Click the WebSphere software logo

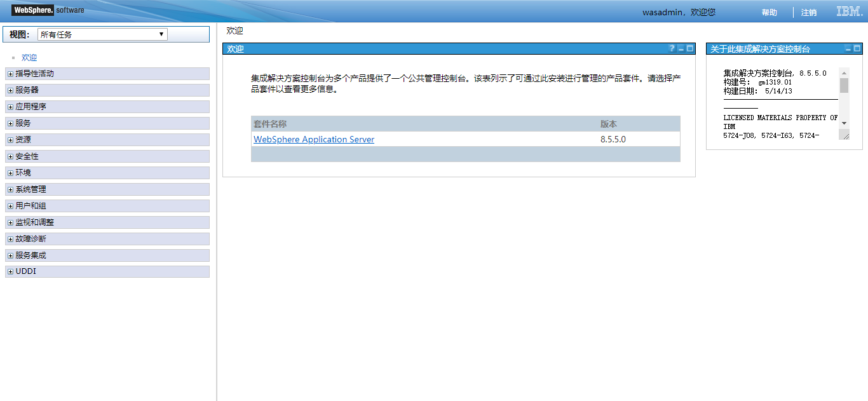point(48,10)
